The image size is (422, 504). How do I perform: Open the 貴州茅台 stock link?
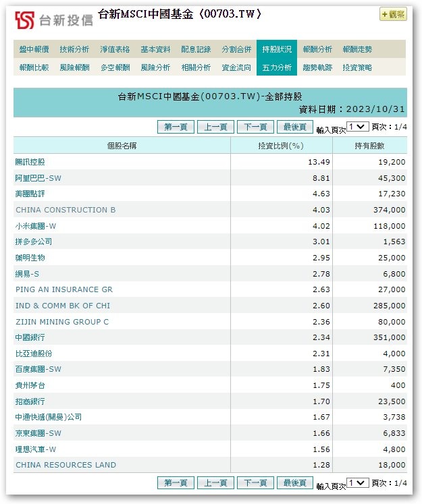pyautogui.click(x=30, y=385)
